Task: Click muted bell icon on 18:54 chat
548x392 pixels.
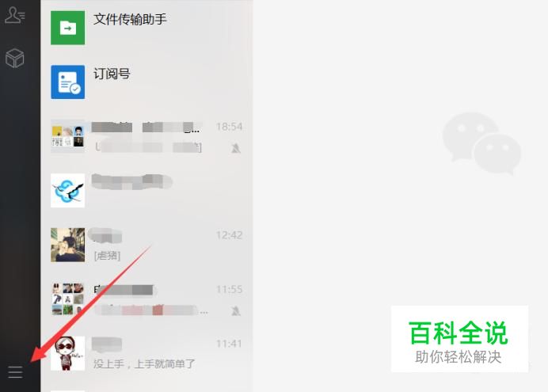Action: [x=236, y=148]
